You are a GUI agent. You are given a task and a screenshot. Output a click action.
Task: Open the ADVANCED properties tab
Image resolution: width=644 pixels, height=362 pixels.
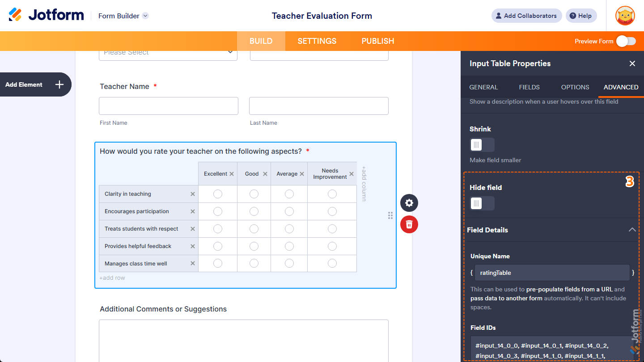[621, 87]
